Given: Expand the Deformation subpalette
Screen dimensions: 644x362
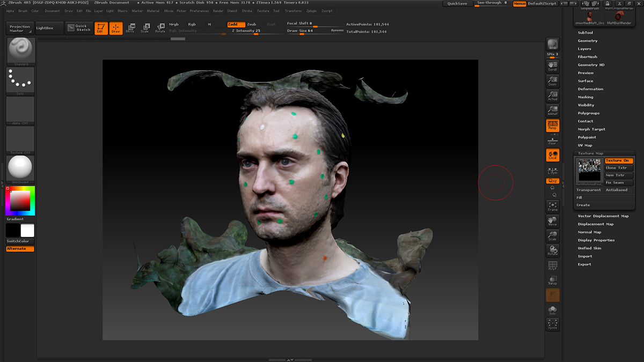Looking at the screenshot, I should point(590,89).
